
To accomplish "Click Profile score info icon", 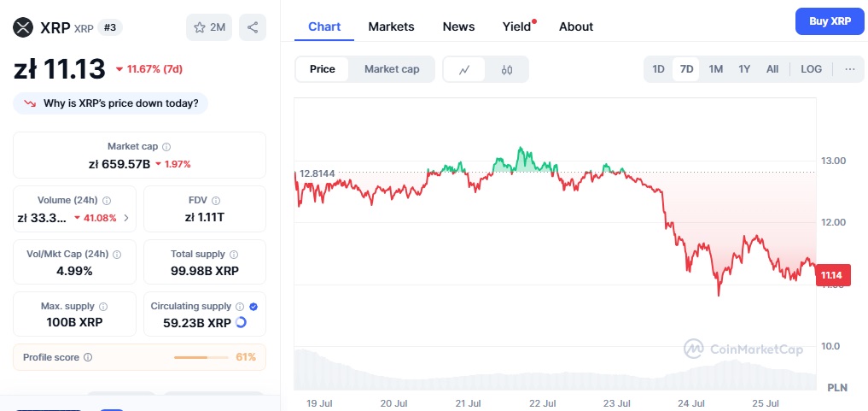I will tap(87, 357).
